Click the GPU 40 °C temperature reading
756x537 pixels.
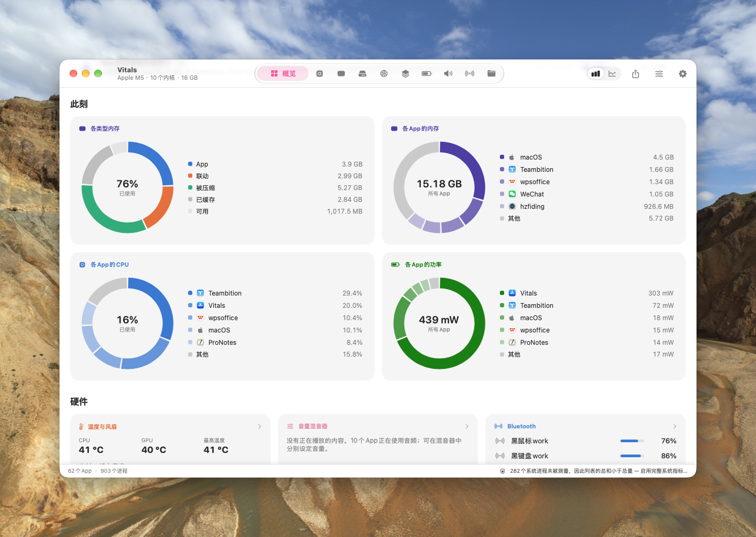coord(154,446)
